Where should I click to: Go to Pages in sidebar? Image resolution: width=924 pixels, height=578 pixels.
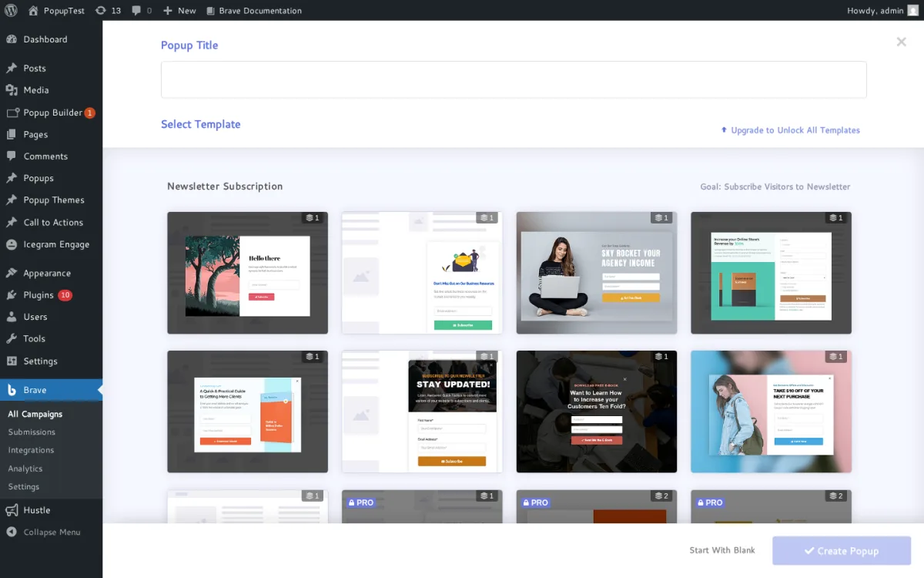click(x=51, y=134)
